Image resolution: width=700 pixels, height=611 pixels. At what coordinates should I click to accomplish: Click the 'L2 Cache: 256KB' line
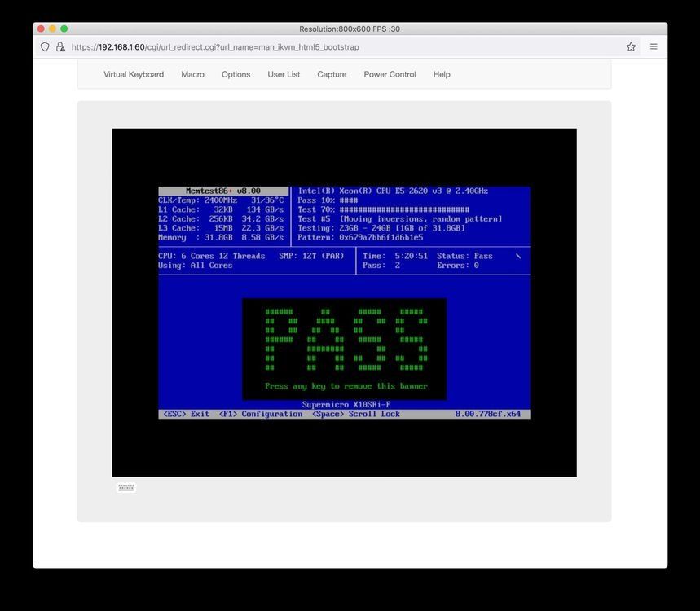coord(221,219)
